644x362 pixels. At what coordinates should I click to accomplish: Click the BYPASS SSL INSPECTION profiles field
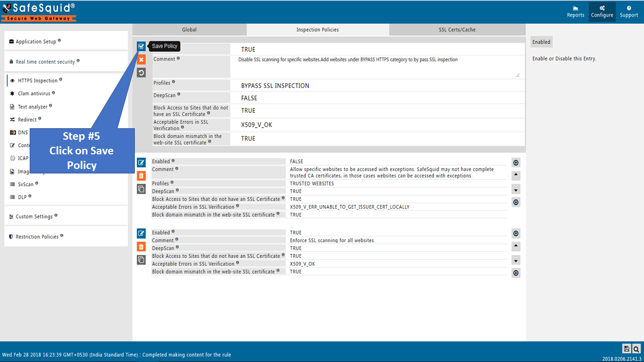tap(377, 85)
